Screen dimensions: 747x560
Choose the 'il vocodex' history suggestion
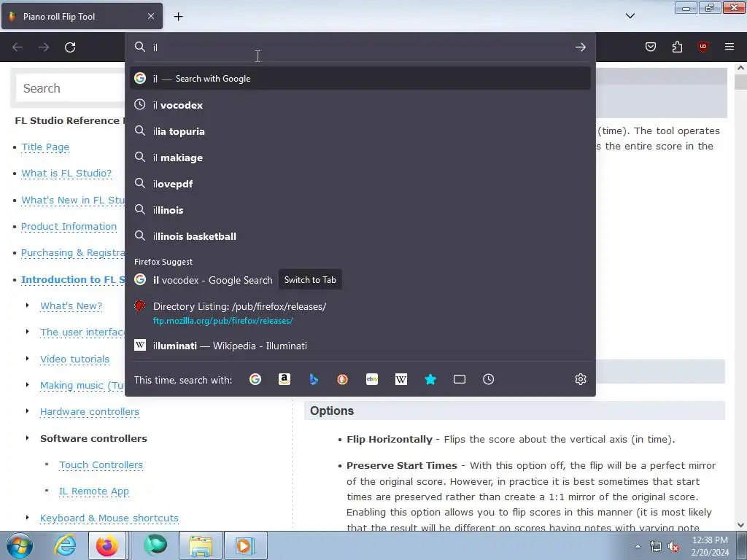pos(360,105)
